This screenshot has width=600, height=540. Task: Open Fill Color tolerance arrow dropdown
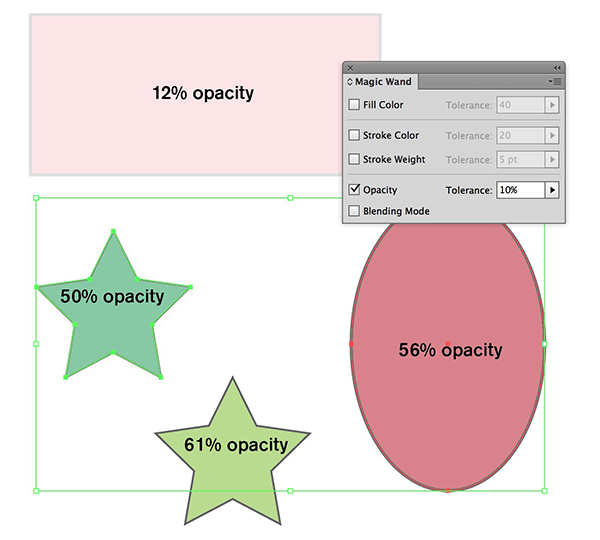552,105
